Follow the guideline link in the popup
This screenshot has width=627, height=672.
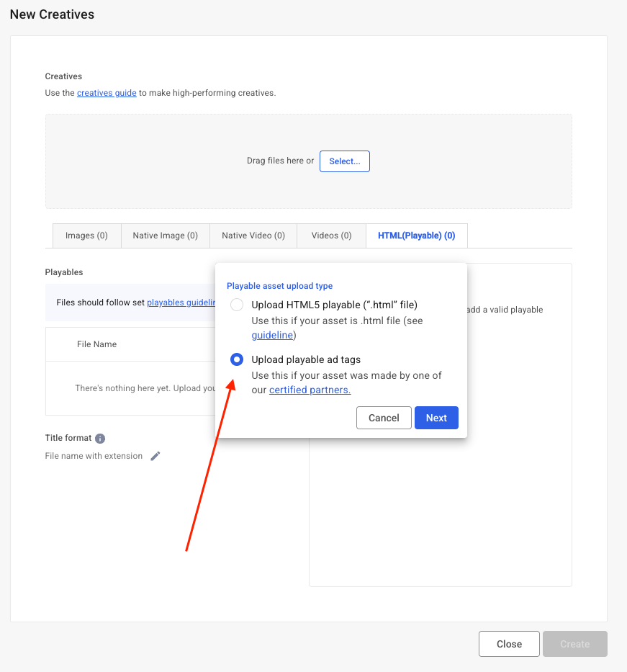(x=272, y=335)
